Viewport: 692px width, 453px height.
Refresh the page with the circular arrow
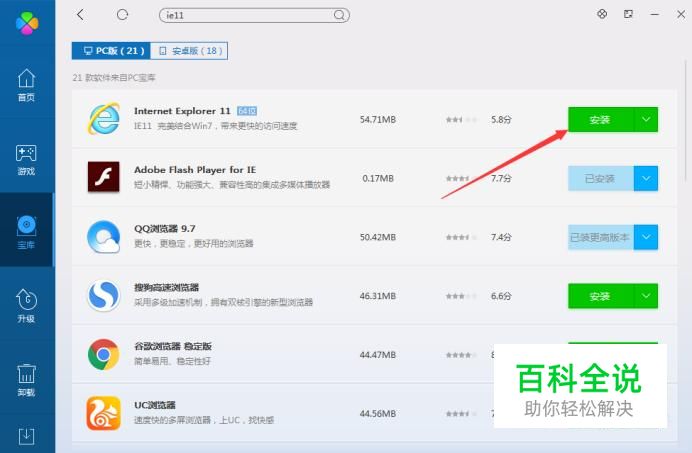122,15
